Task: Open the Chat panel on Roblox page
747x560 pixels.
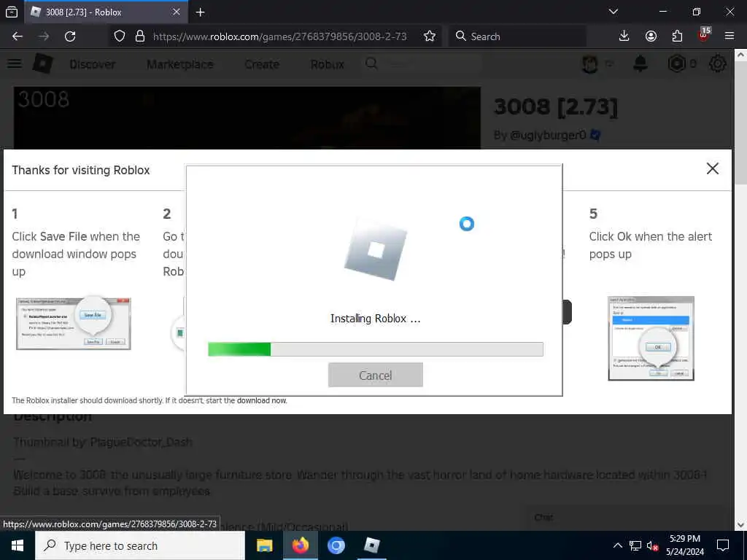Action: [543, 517]
